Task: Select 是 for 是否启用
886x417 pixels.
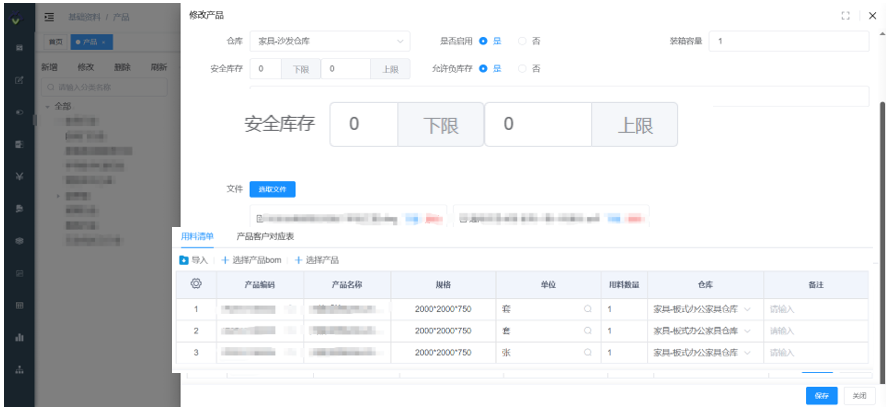Action: coord(483,41)
